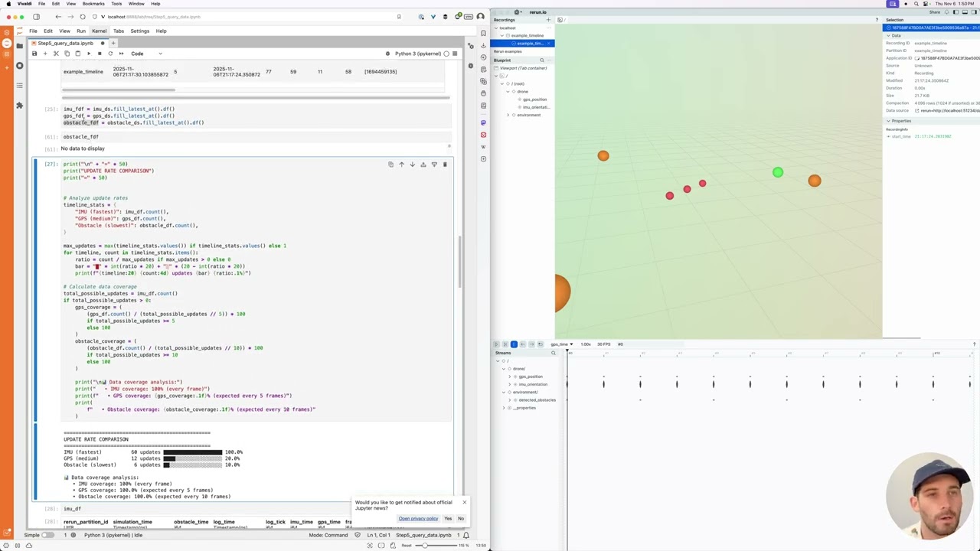Select gps_position in Blueprint tree
Viewport: 980px width, 551px height.
tap(534, 99)
